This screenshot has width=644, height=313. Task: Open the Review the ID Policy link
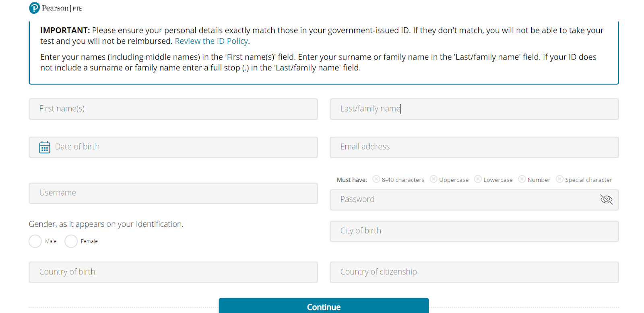(x=211, y=41)
